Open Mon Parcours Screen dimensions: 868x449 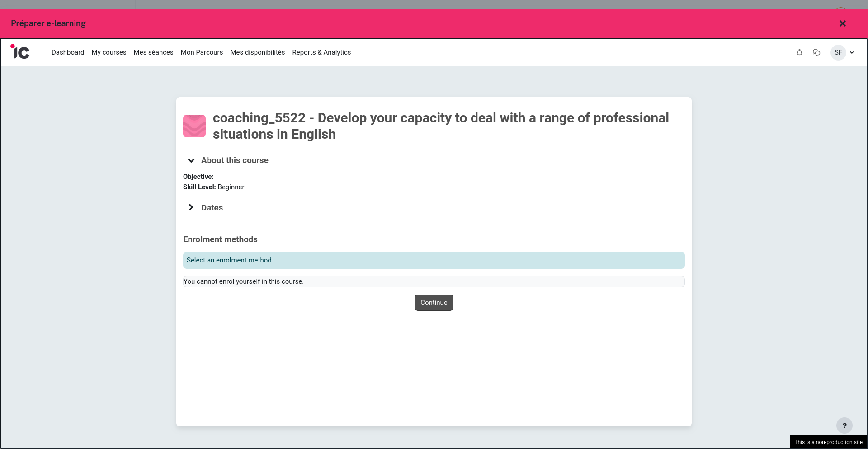202,52
